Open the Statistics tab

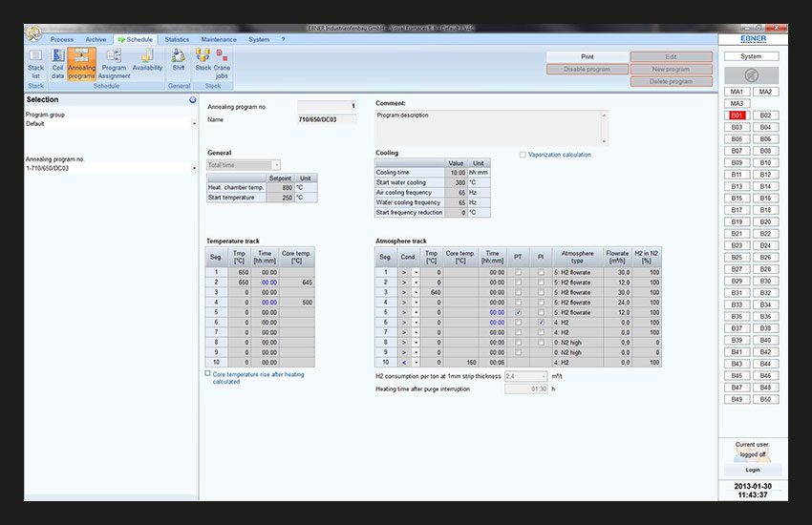tap(177, 39)
